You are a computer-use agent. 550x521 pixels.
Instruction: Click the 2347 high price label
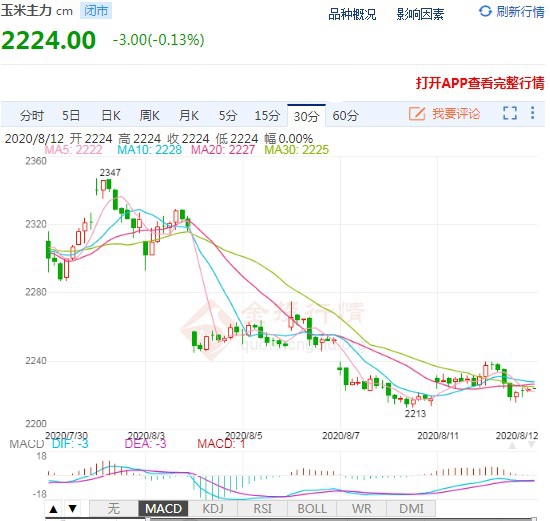coord(110,173)
